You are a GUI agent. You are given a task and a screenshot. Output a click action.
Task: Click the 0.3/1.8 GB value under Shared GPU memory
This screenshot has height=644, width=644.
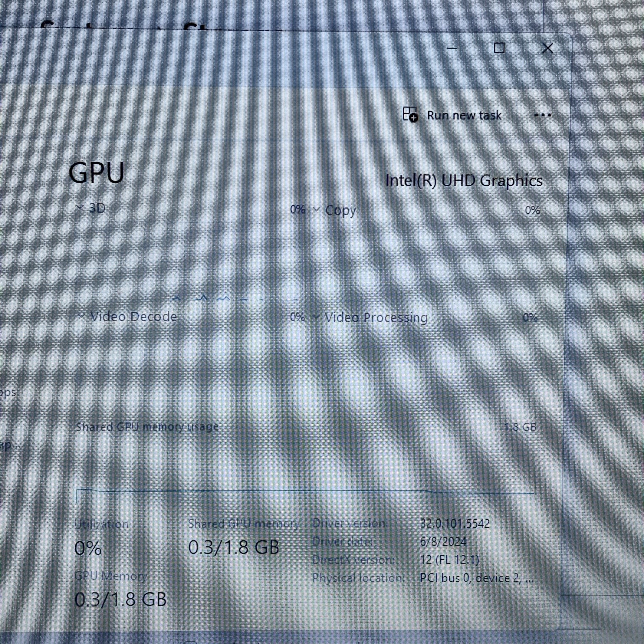click(234, 547)
